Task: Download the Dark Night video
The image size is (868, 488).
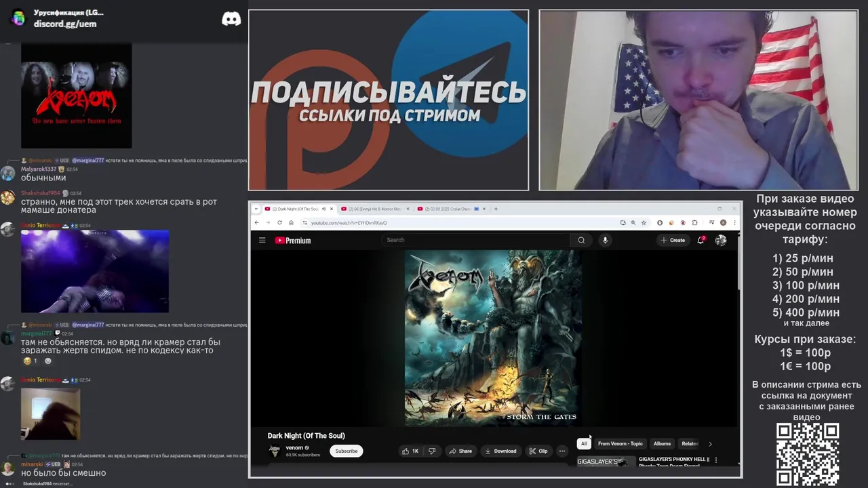Action: pos(500,451)
